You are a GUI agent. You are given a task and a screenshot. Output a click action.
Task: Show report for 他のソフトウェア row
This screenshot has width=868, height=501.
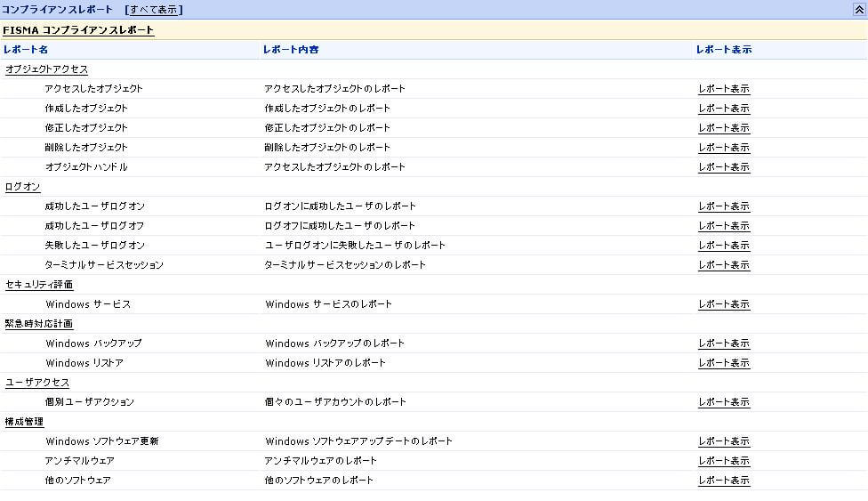click(x=724, y=481)
